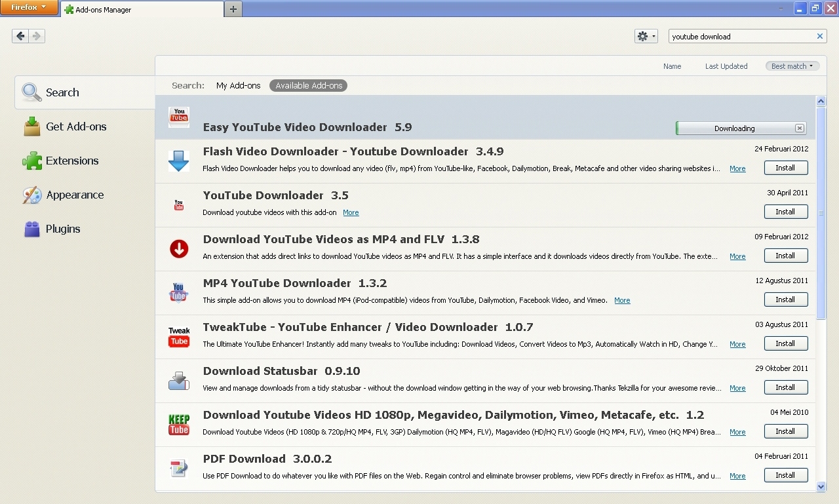Select the Available Add-ons filter
This screenshot has height=504, width=839.
(309, 86)
